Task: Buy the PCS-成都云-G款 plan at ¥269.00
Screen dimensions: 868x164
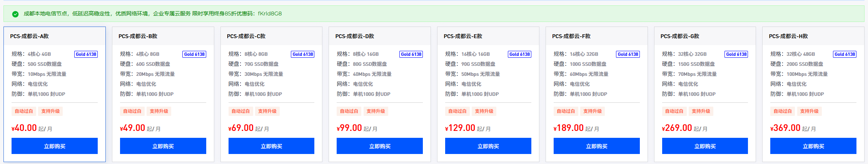Action: [705, 146]
